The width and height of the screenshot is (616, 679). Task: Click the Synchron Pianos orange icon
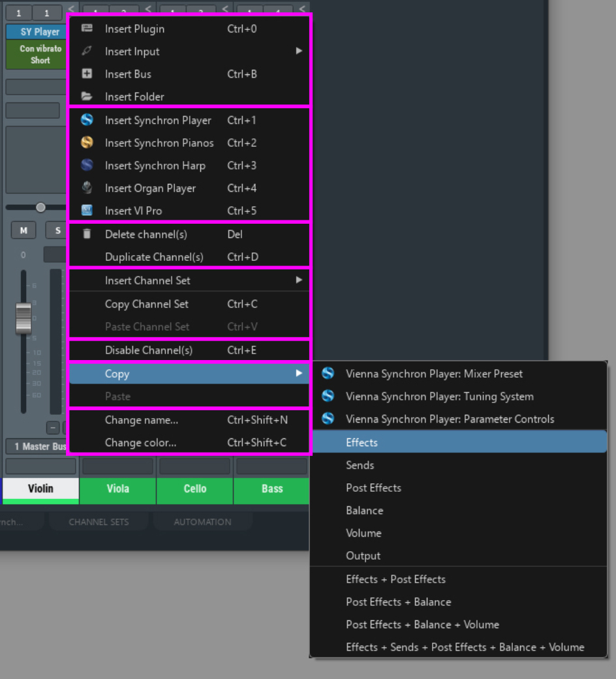click(x=87, y=143)
